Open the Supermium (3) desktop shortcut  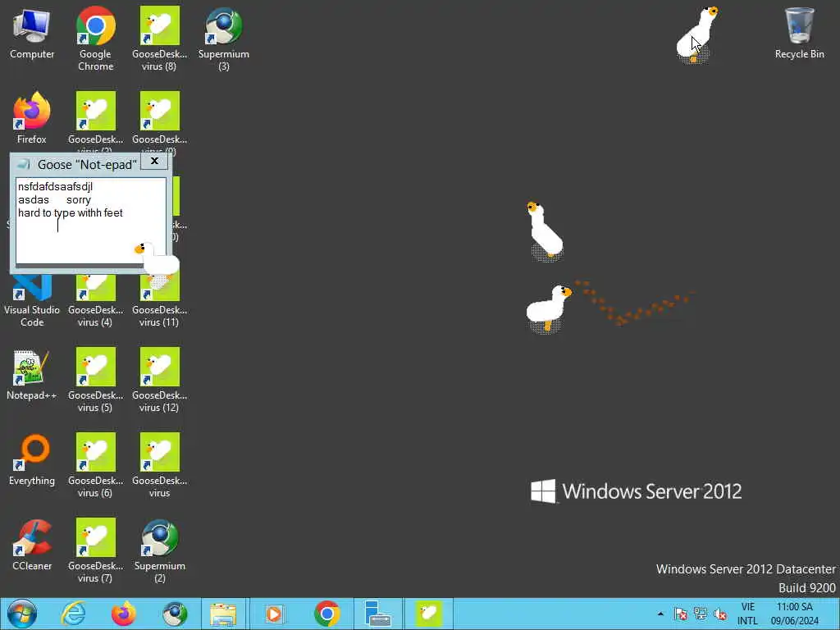point(223,39)
